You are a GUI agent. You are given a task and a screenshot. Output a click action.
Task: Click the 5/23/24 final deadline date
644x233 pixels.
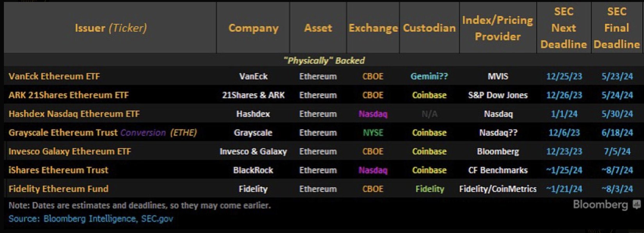coord(617,76)
